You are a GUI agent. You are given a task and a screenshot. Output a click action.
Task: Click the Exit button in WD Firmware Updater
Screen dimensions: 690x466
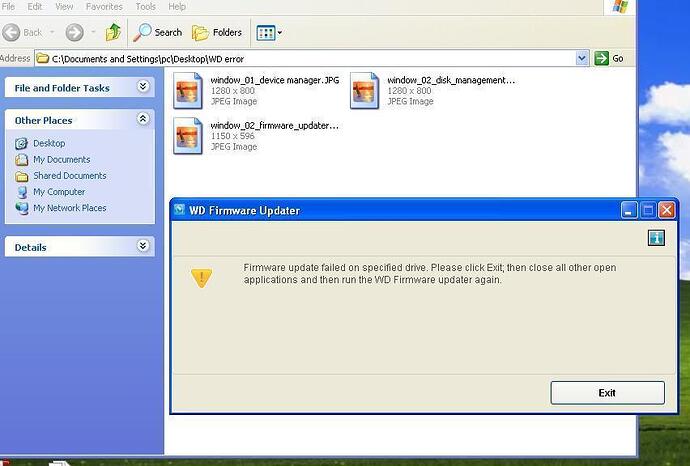pyautogui.click(x=607, y=393)
